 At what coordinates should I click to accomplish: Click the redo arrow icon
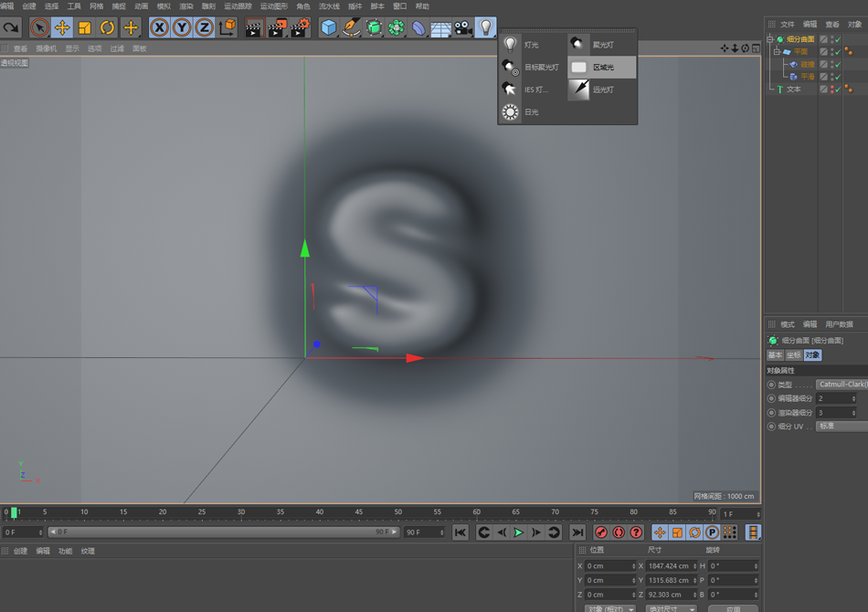tap(11, 27)
